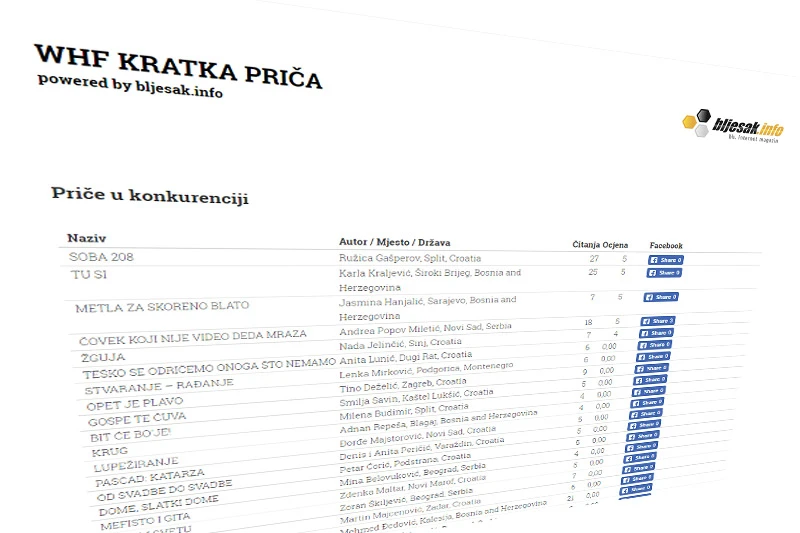Select author Zoran Škiljević, Beograd
Screen dimensions: 800x533
coord(407,500)
